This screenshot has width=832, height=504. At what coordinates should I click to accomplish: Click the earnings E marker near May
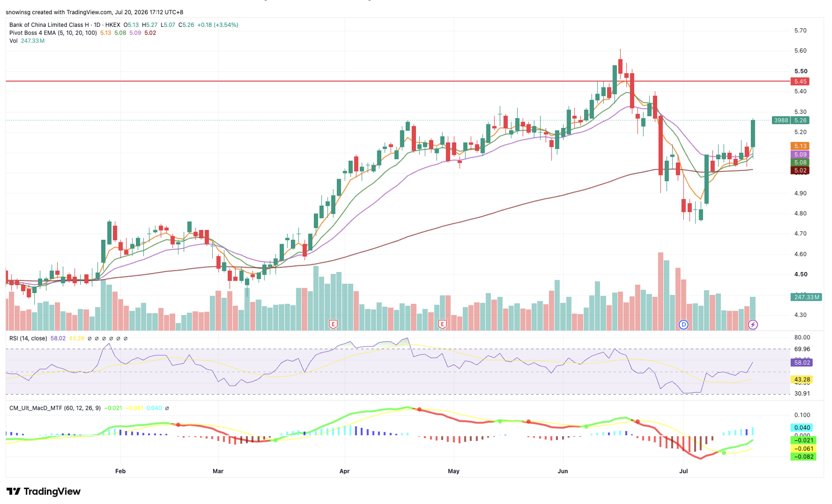[x=442, y=324]
